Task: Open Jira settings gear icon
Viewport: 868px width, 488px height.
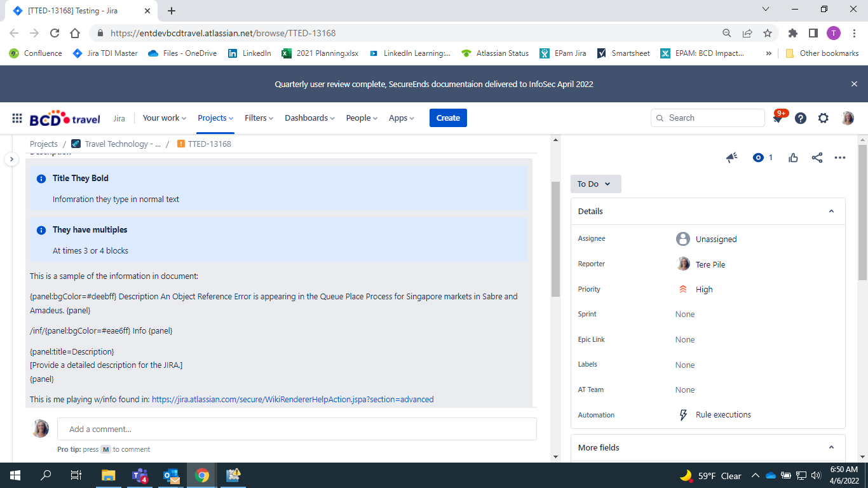Action: pos(823,118)
